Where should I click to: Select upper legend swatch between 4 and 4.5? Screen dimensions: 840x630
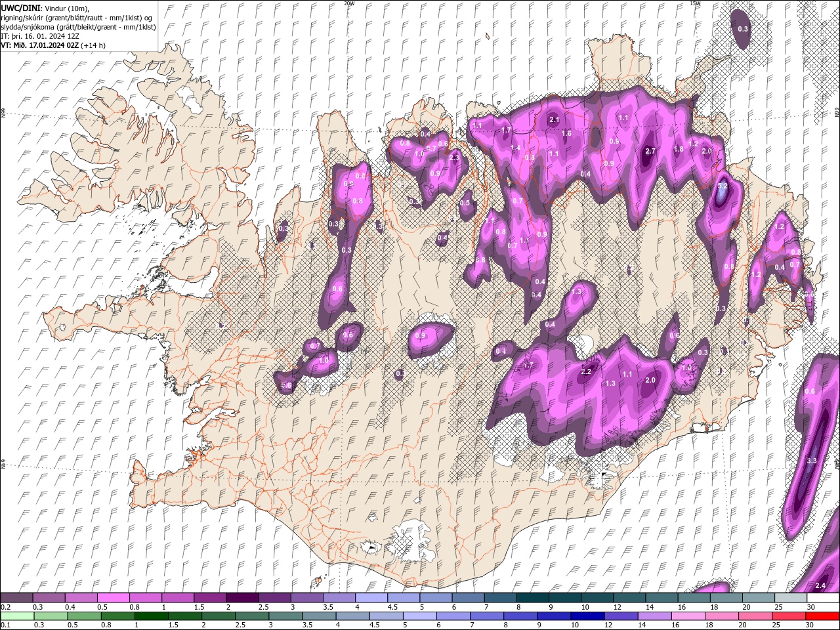pyautogui.click(x=371, y=598)
